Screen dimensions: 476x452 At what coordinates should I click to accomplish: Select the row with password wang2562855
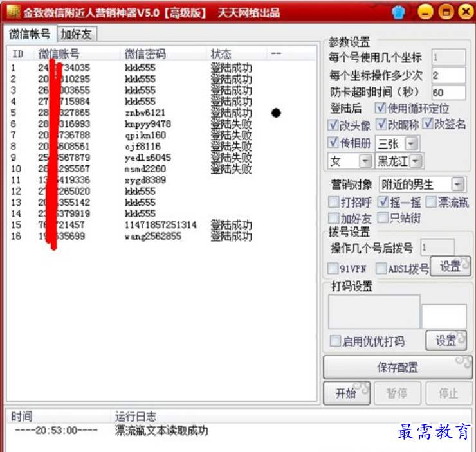pyautogui.click(x=161, y=236)
